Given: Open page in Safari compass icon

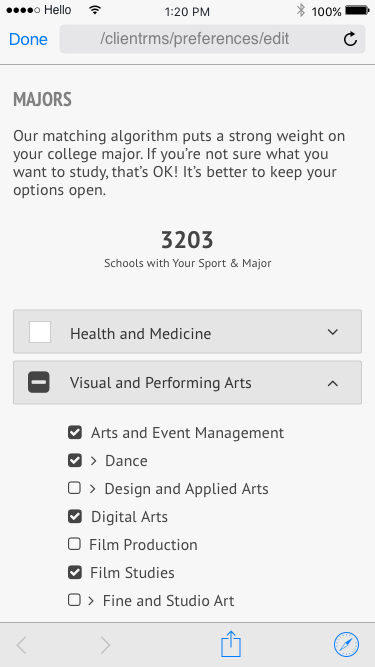Looking at the screenshot, I should click(x=346, y=644).
